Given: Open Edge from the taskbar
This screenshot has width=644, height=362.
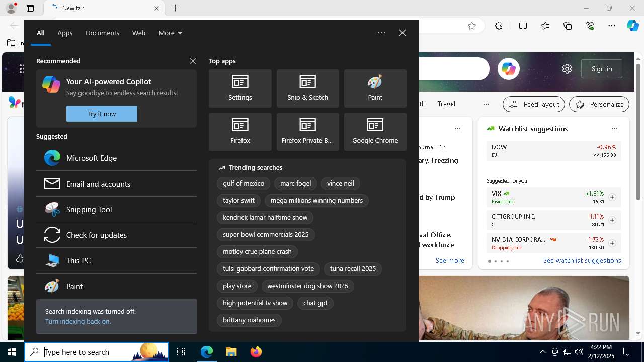Looking at the screenshot, I should [207, 352].
